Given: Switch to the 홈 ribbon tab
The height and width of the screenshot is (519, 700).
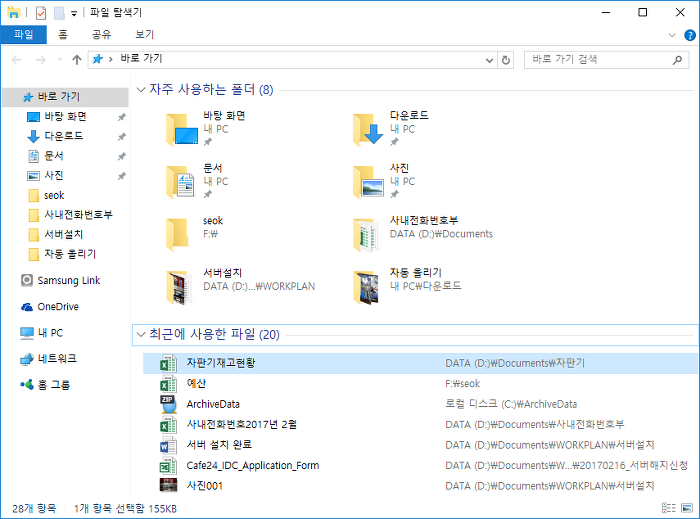Looking at the screenshot, I should click(x=63, y=34).
